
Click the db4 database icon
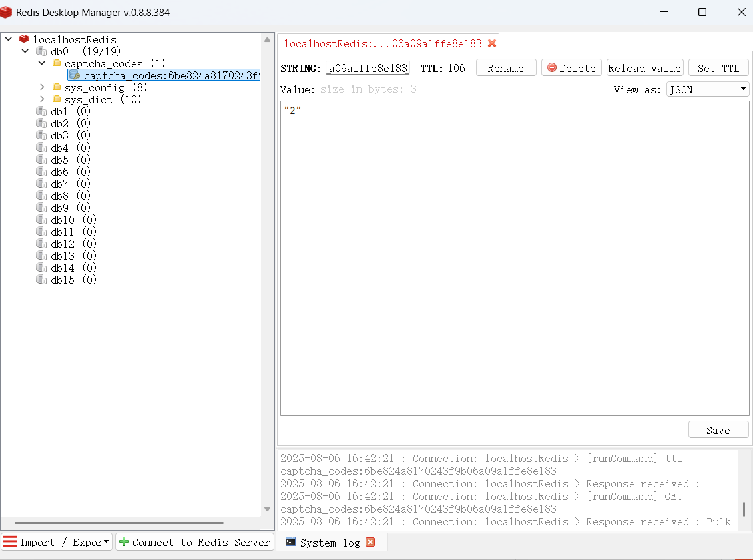tap(42, 147)
